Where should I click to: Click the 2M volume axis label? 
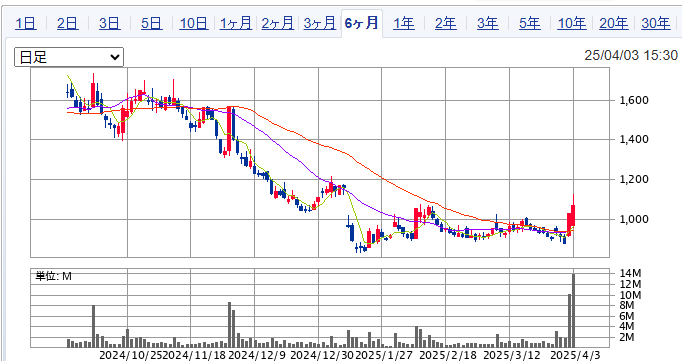pos(627,337)
